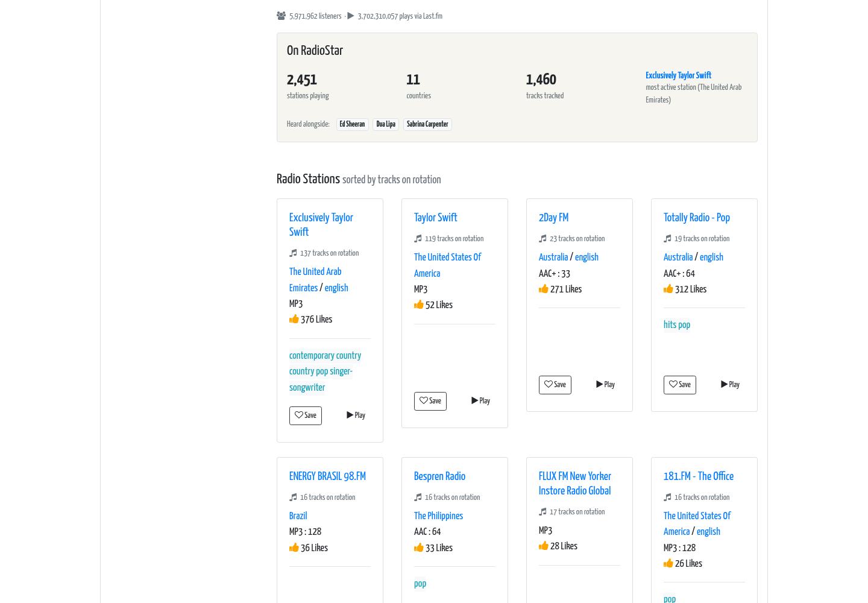Click thumbs-up icon beside 36 Likes

coord(294,548)
